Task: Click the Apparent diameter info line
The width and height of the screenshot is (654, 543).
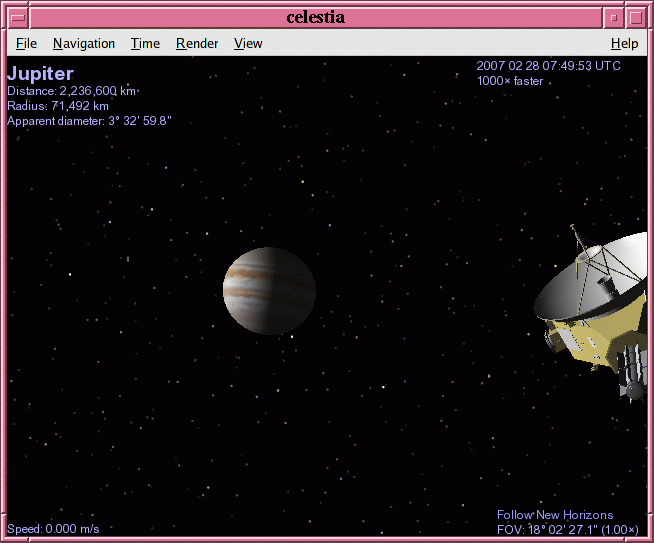Action: 89,121
